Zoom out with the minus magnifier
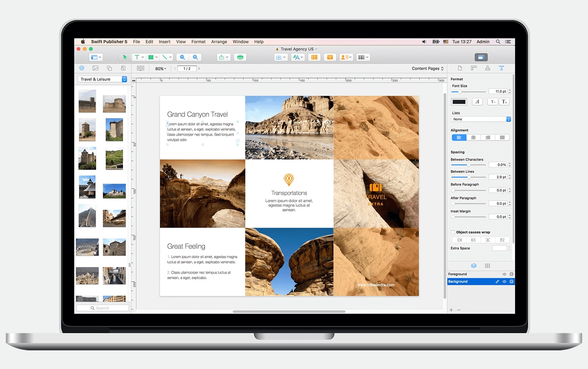 [182, 57]
